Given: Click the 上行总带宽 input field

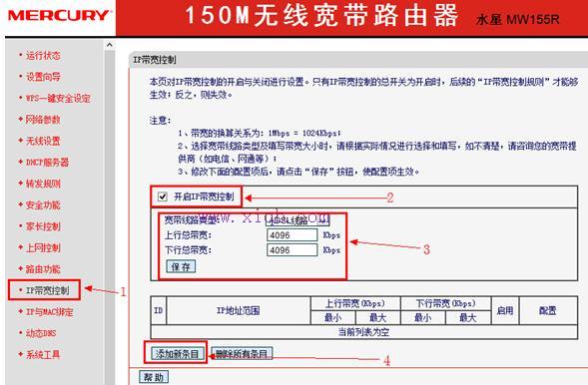Looking at the screenshot, I should click(x=293, y=235).
